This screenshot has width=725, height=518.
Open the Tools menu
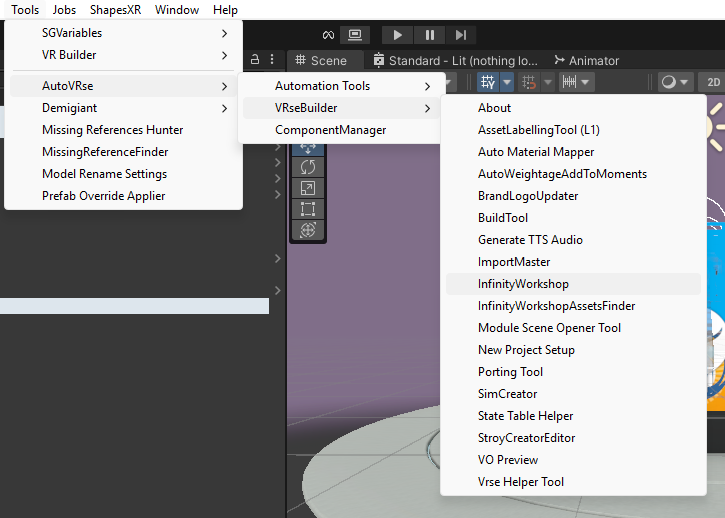pos(25,10)
